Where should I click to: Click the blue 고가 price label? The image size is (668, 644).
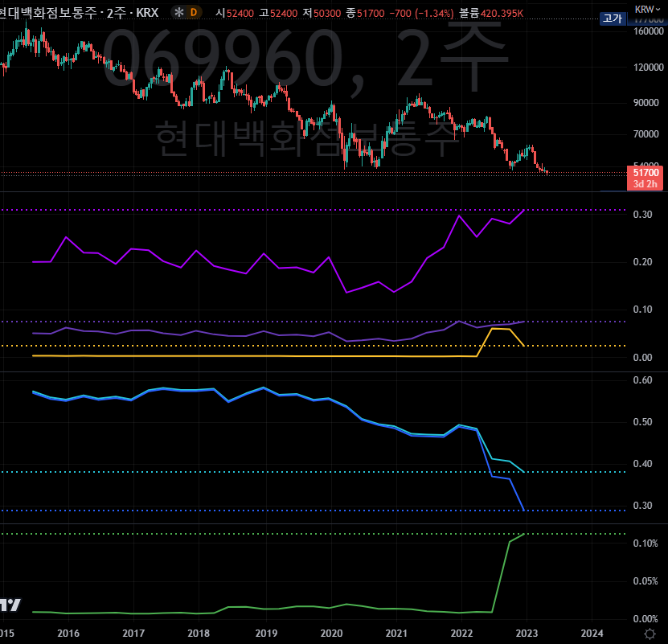[x=613, y=18]
